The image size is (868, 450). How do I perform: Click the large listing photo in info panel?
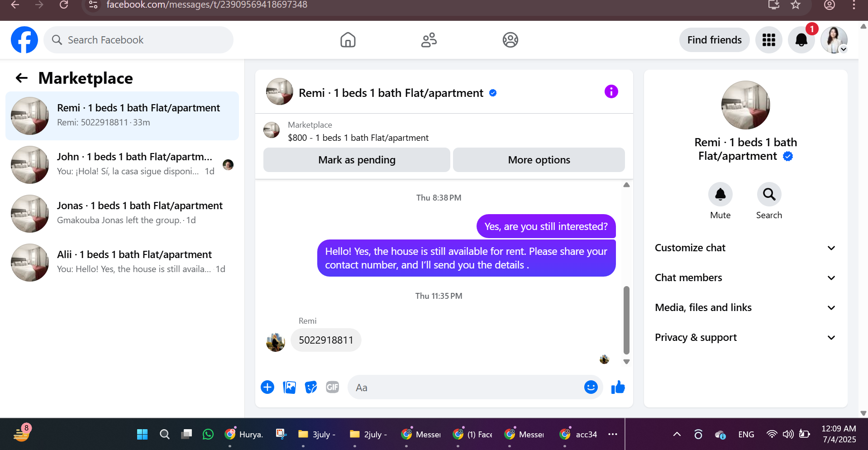click(745, 105)
